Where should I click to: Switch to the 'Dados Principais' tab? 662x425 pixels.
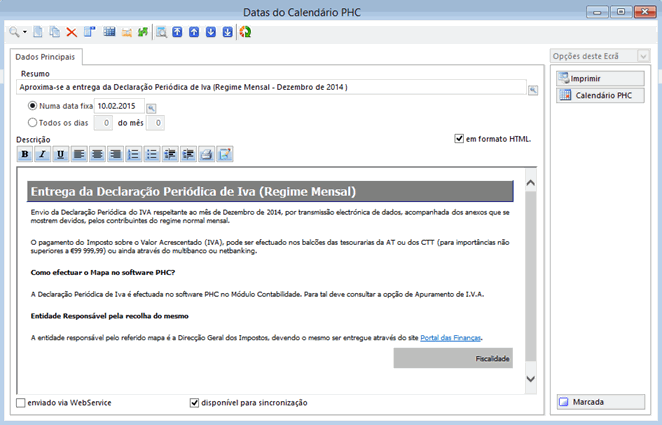(x=50, y=57)
